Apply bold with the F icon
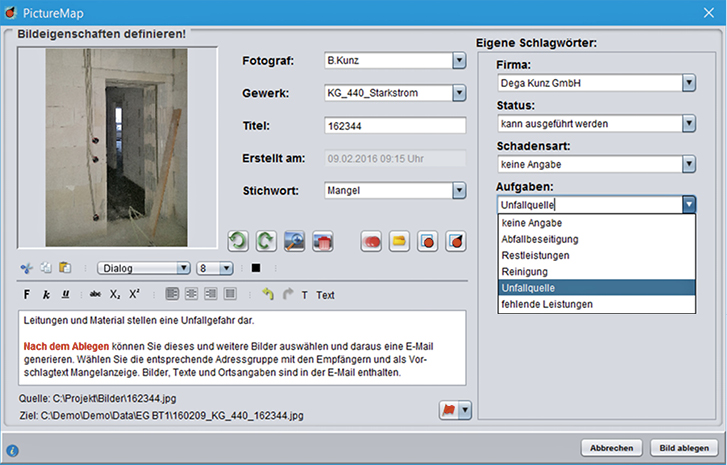 (27, 295)
